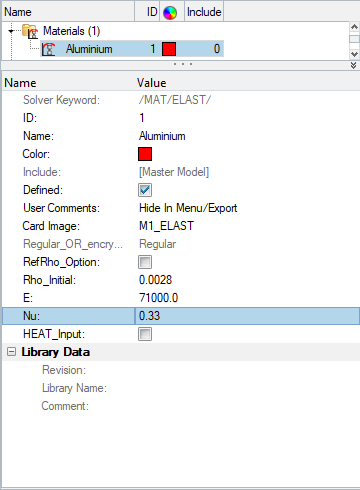Select the Materials (1) folder
The image size is (360, 490).
(71, 31)
